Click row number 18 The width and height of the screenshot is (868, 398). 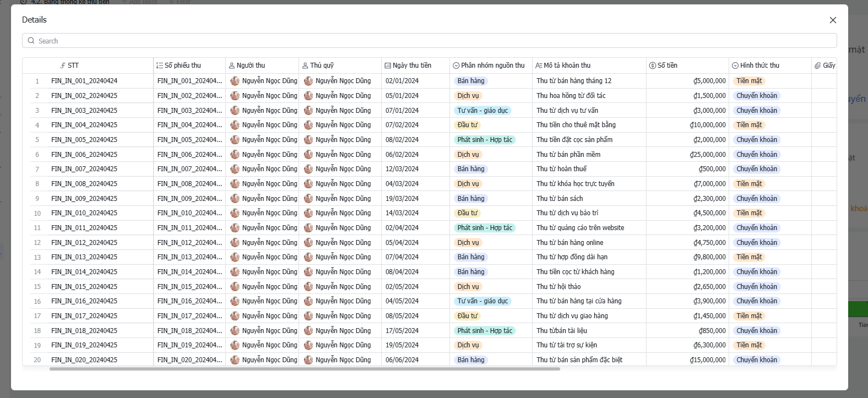pyautogui.click(x=37, y=331)
